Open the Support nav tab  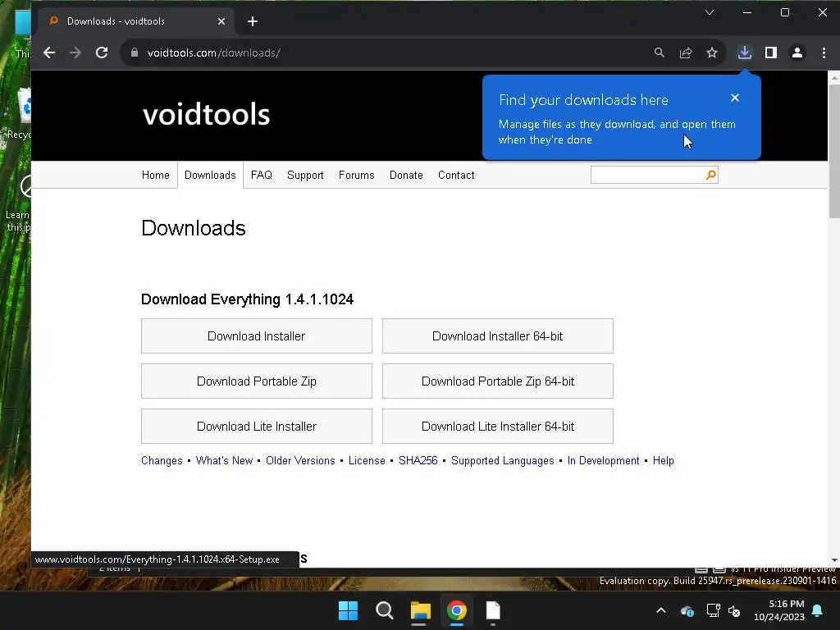tap(305, 176)
